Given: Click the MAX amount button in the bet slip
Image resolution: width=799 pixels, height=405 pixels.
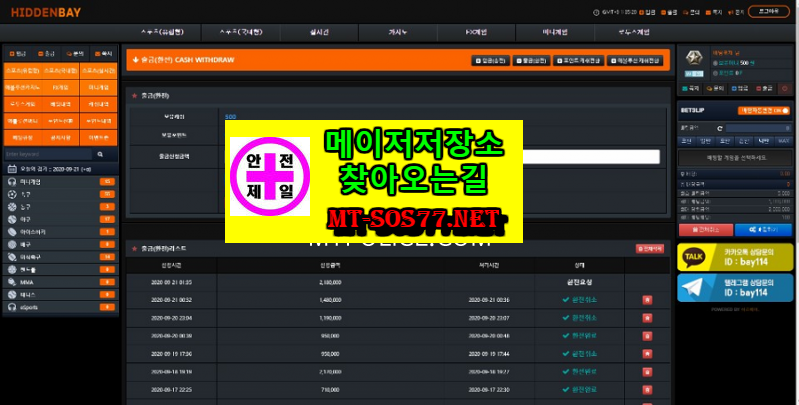Looking at the screenshot, I should tap(783, 141).
